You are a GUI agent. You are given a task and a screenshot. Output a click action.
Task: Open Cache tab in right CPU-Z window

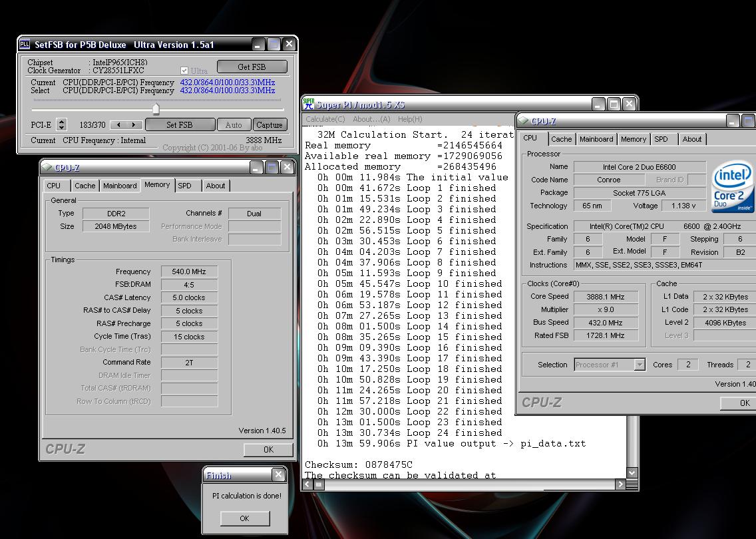[561, 139]
